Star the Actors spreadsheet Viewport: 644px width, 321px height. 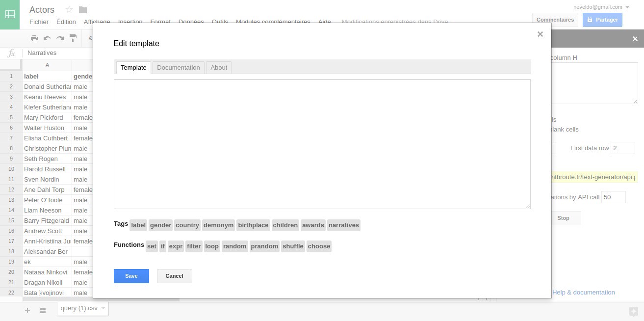pos(69,10)
